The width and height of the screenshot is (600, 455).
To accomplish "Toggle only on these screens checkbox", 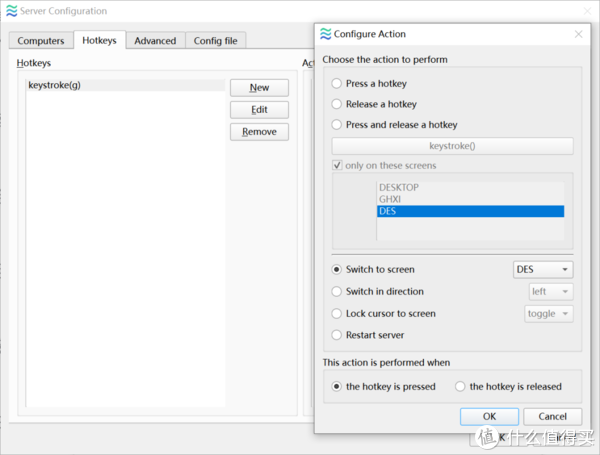I will (x=336, y=166).
